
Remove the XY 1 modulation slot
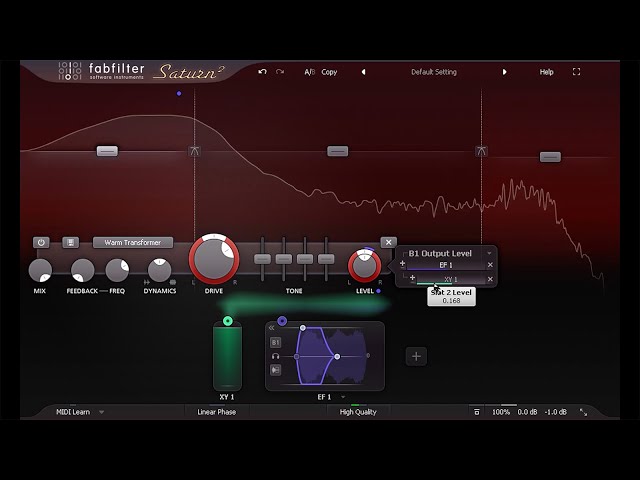(490, 279)
